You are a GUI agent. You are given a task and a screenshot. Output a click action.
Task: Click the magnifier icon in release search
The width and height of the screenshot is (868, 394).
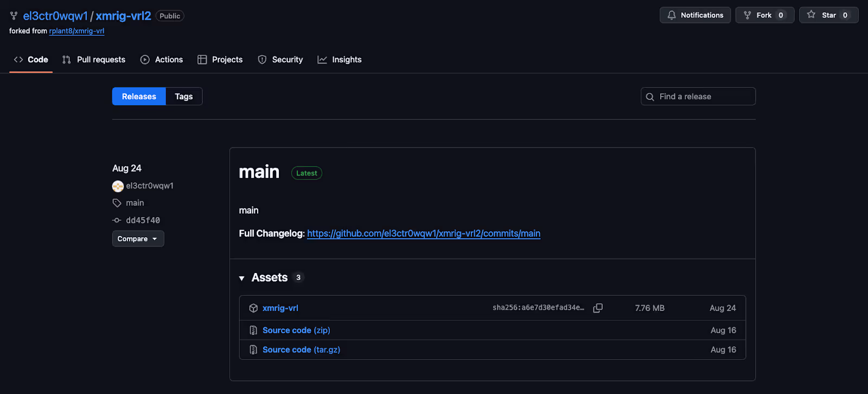click(x=650, y=97)
